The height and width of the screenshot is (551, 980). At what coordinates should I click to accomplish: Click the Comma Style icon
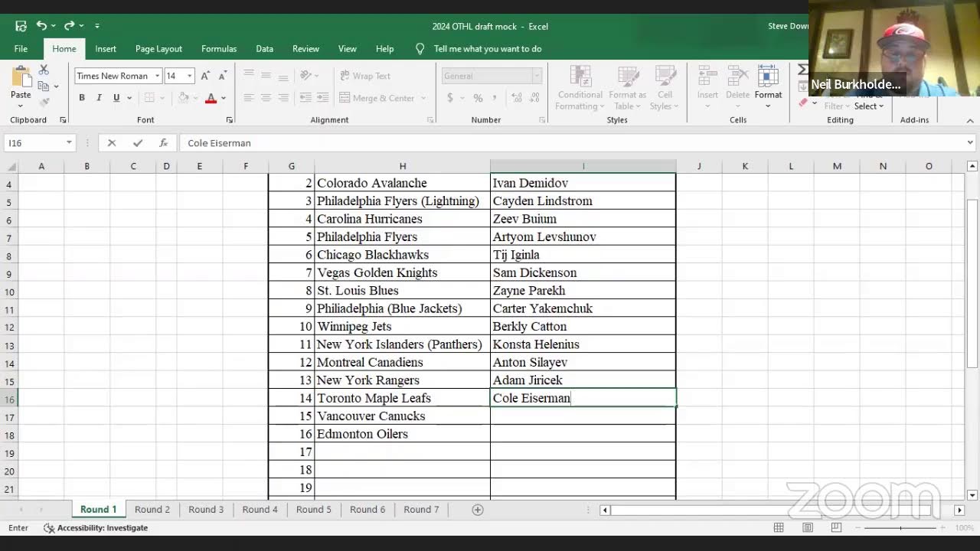(x=495, y=98)
